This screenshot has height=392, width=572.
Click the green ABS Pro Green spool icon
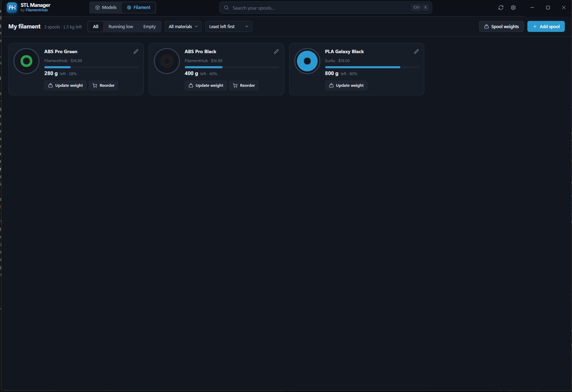26,61
